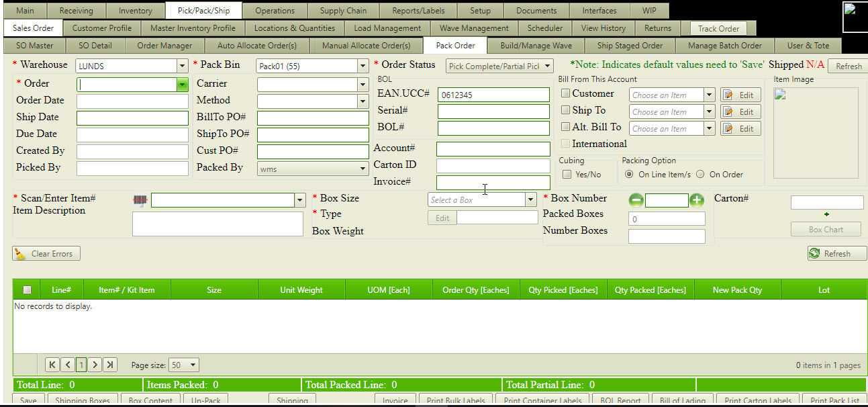
Task: Open the Build/Manage Wave tab
Action: [x=536, y=46]
